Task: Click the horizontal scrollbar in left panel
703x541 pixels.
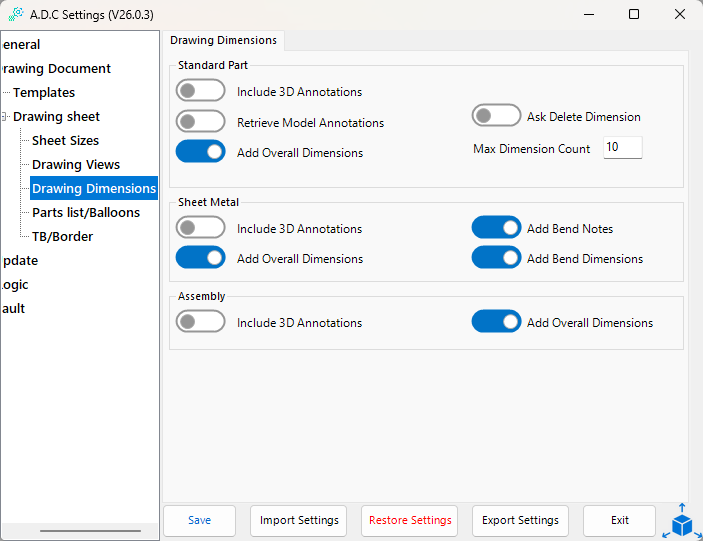Action: [90, 531]
